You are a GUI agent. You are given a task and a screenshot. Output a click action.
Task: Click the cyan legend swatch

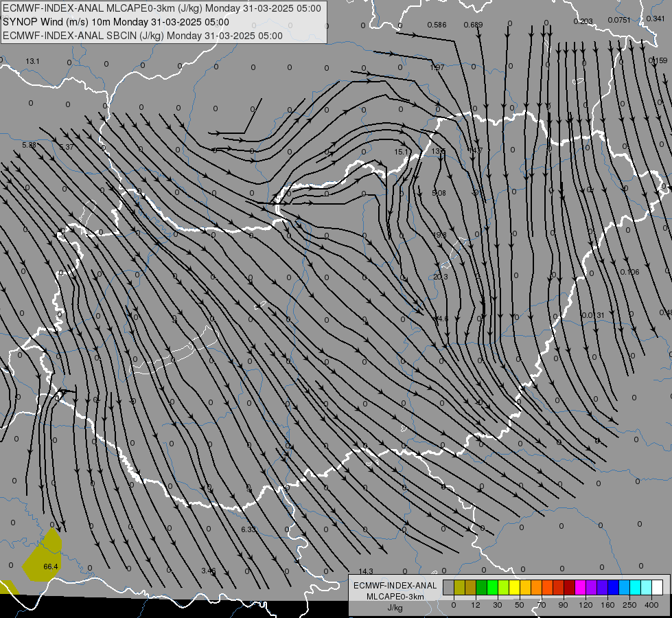[636, 587]
